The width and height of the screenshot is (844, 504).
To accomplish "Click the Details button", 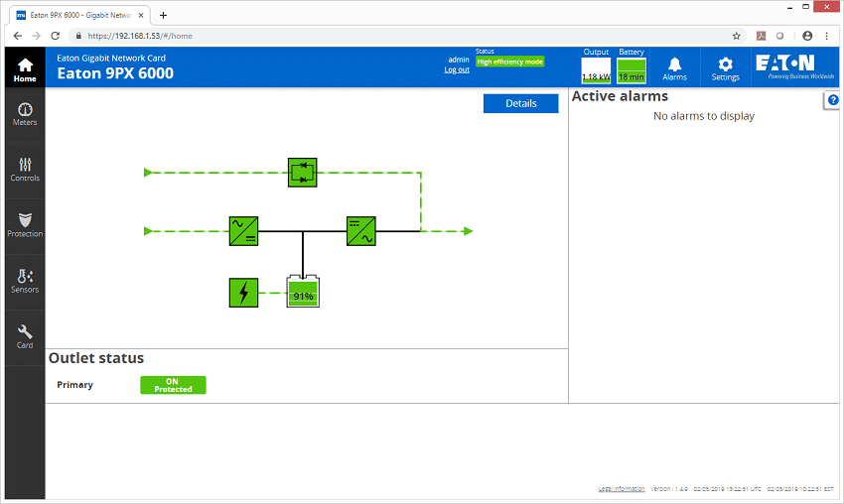I will point(520,103).
